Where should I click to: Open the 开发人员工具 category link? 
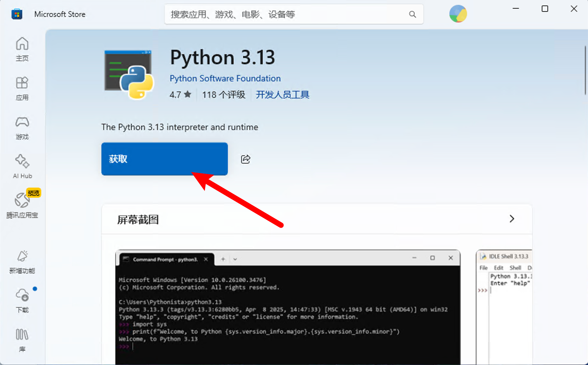282,95
